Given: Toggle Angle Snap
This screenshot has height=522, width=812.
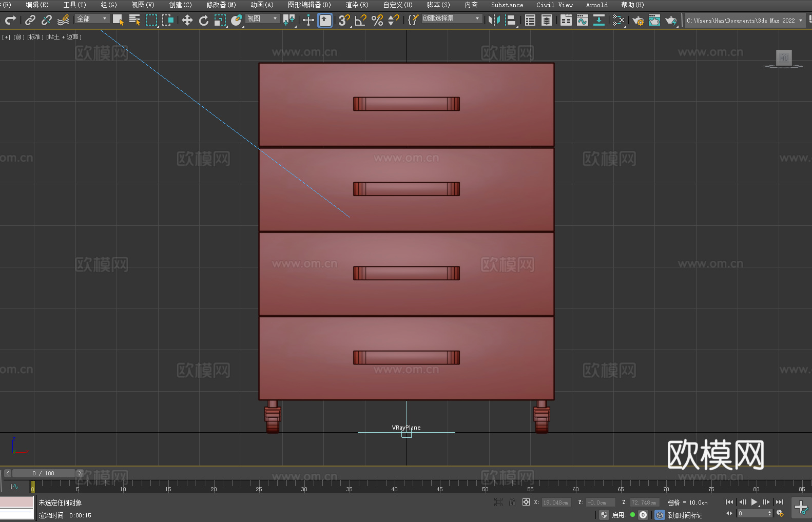Looking at the screenshot, I should tap(361, 20).
